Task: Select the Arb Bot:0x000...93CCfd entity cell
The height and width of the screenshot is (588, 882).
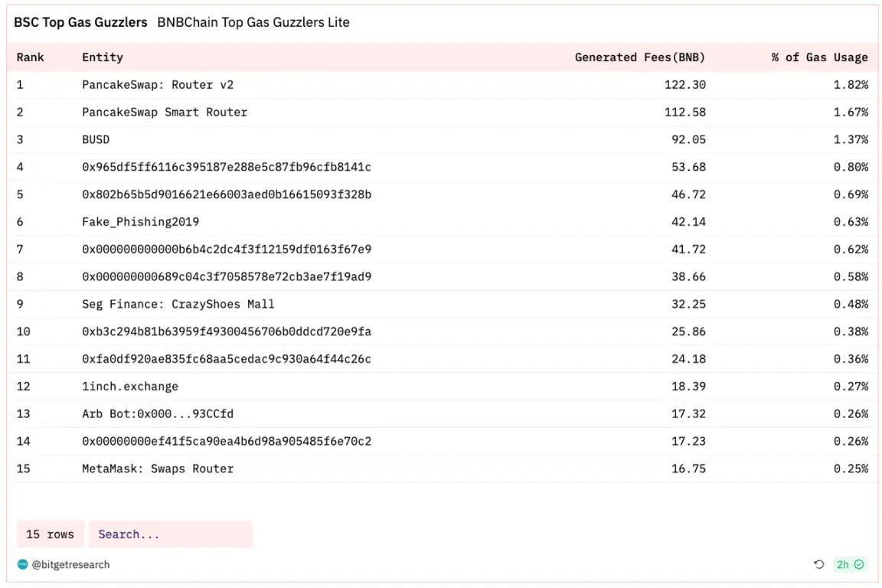Action: [158, 414]
